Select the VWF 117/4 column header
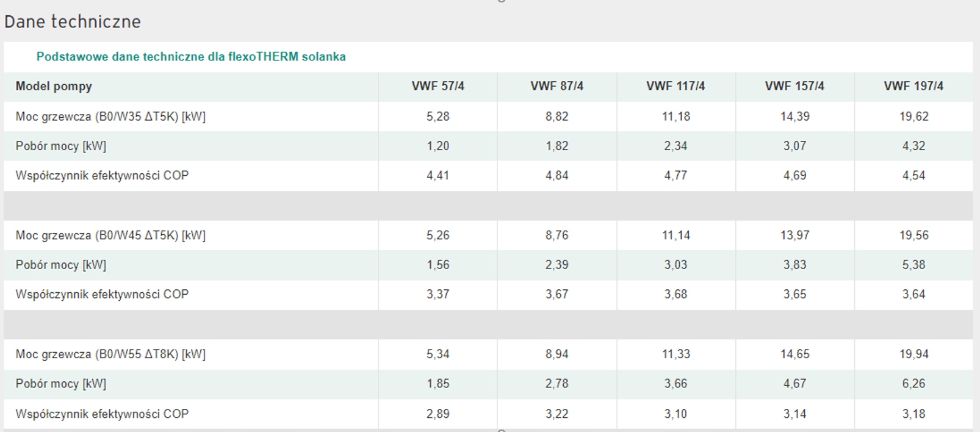The image size is (980, 432). [676, 86]
